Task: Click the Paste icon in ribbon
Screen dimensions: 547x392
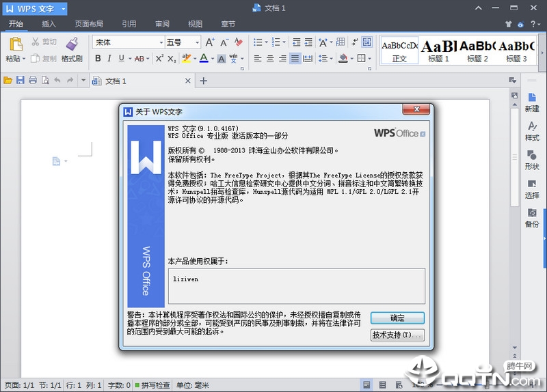Action: click(16, 44)
